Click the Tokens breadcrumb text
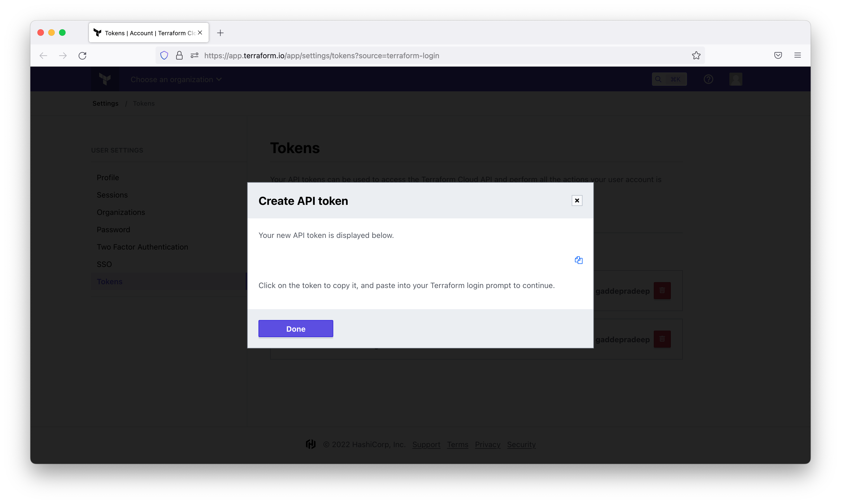This screenshot has width=841, height=504. click(144, 103)
